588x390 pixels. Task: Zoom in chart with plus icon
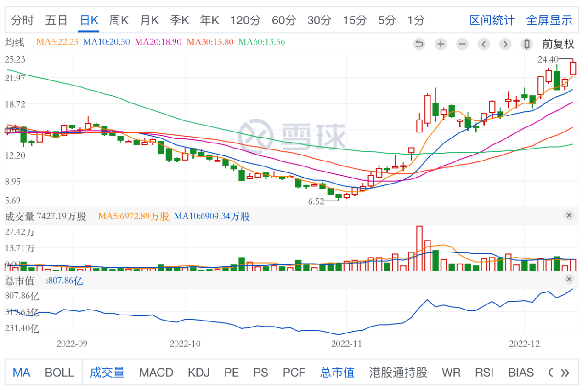click(441, 44)
